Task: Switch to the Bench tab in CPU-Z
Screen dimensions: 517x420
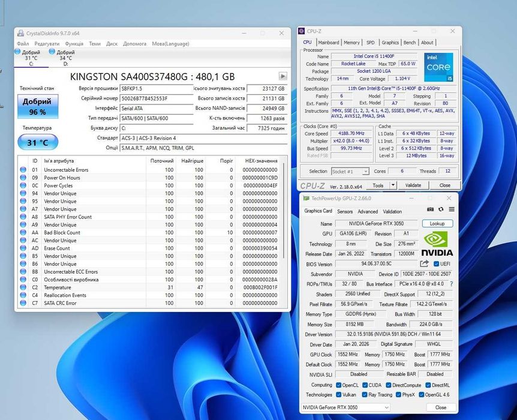Action: point(410,43)
